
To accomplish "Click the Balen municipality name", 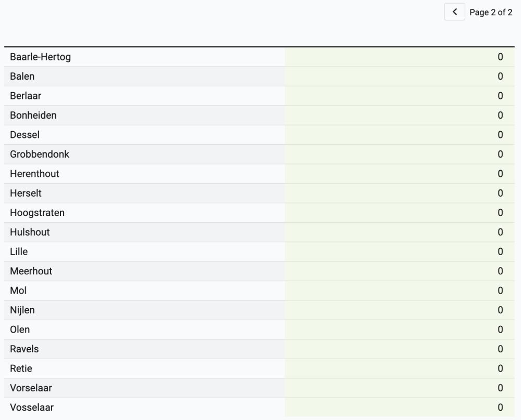I will click(x=22, y=77).
